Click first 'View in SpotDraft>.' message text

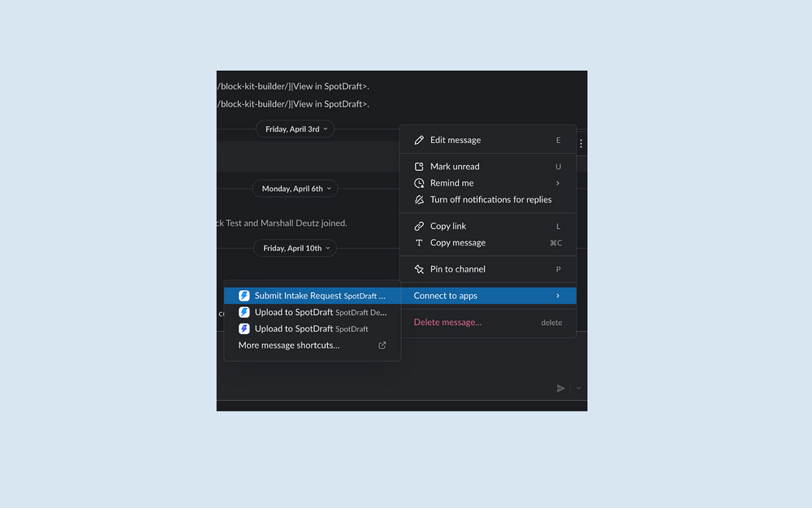coord(331,87)
